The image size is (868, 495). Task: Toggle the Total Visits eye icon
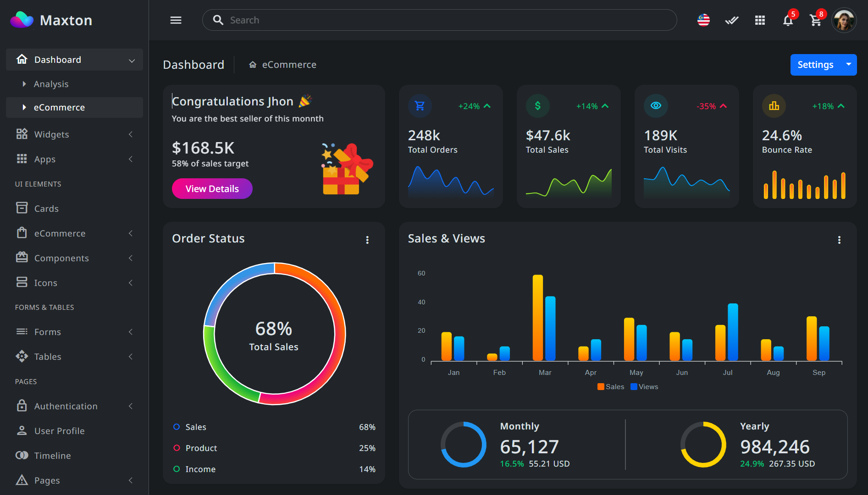656,106
